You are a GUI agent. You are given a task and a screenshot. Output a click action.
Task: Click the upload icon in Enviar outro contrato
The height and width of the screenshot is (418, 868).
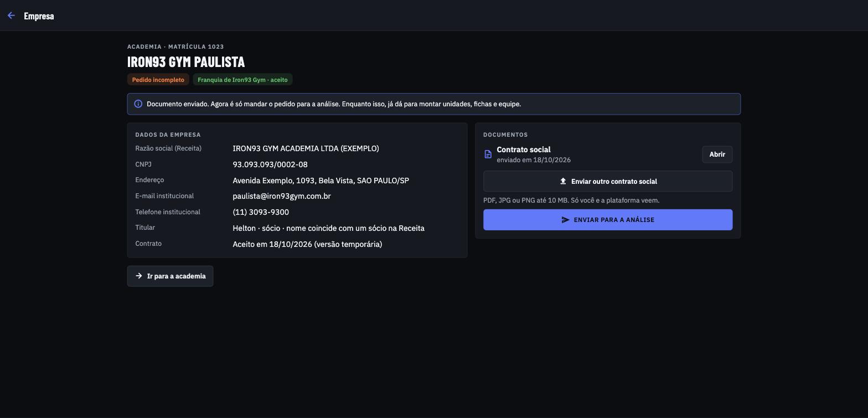point(563,182)
